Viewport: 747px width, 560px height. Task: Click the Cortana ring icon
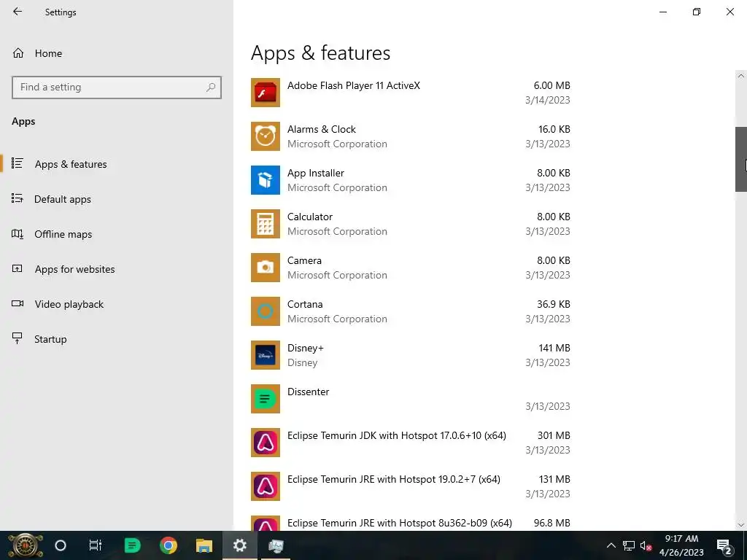[266, 311]
